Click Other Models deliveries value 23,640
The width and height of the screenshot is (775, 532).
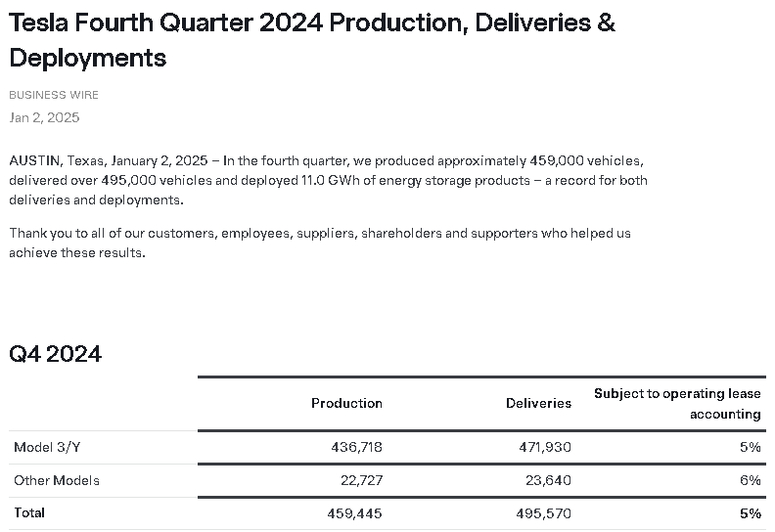click(x=549, y=480)
